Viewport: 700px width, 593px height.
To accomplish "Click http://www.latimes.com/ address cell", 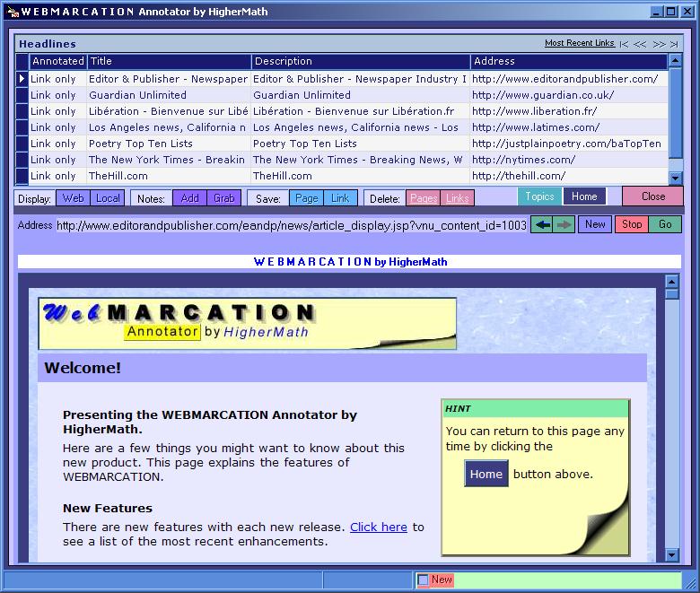I will click(569, 127).
